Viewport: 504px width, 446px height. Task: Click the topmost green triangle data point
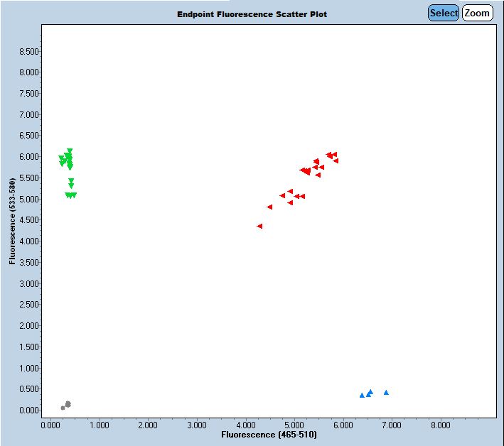[x=70, y=151]
